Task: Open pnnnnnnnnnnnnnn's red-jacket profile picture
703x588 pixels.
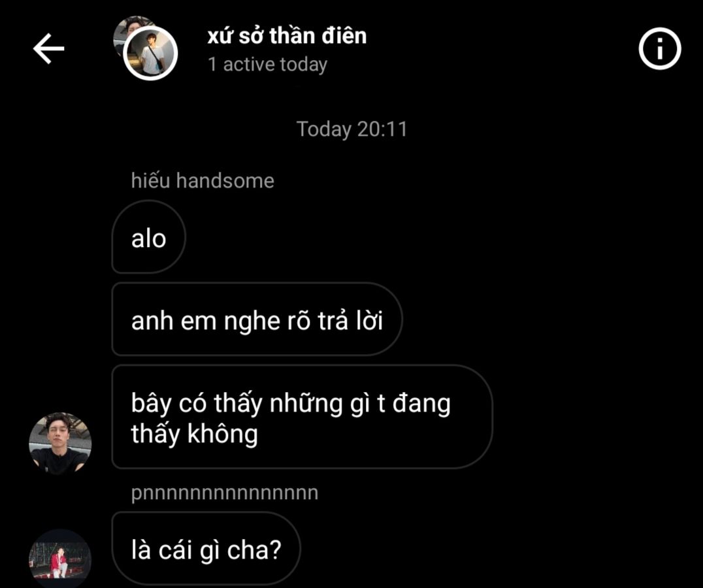Action: (x=60, y=559)
